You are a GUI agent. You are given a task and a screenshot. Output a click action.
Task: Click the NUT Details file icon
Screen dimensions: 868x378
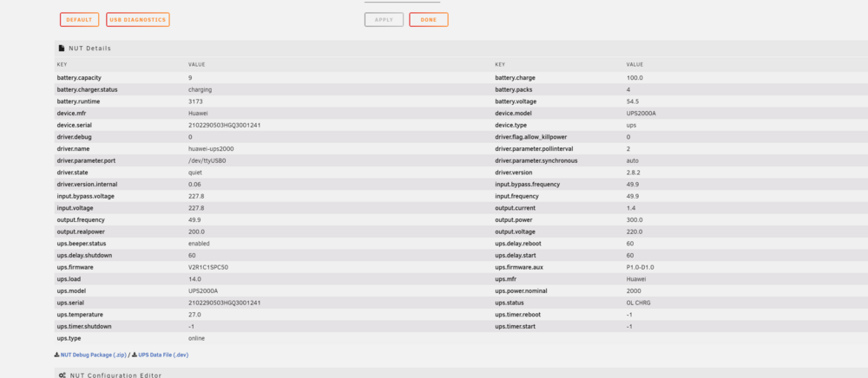point(62,48)
